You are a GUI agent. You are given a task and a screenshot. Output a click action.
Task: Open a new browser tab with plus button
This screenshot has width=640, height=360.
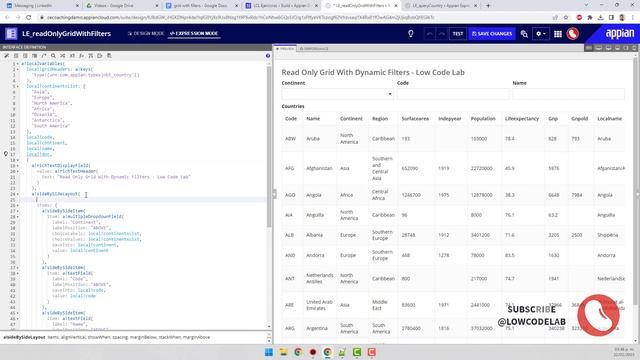(488, 6)
